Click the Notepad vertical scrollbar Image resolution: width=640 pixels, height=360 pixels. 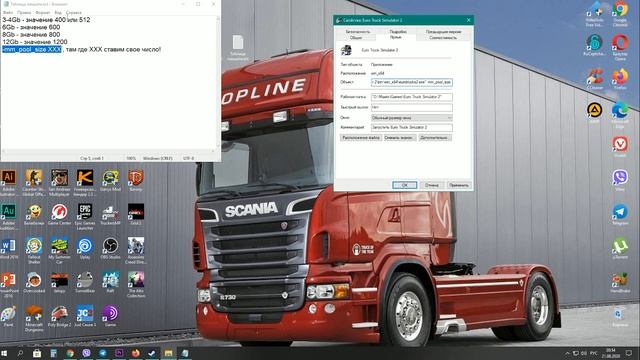pos(218,82)
